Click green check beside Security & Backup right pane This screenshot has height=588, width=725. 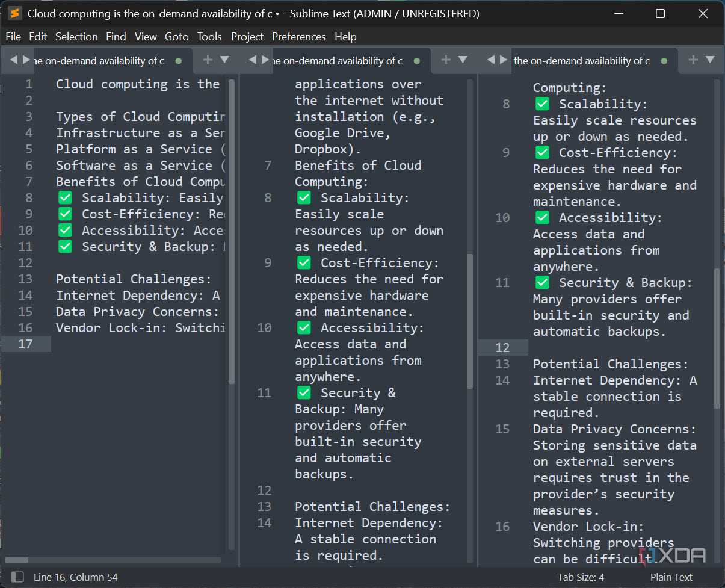pyautogui.click(x=542, y=283)
